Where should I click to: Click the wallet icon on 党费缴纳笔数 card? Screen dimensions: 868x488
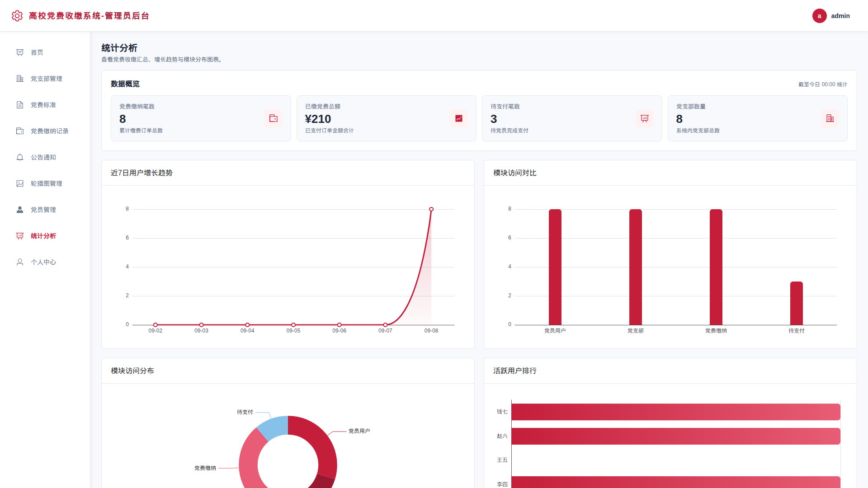coord(274,118)
